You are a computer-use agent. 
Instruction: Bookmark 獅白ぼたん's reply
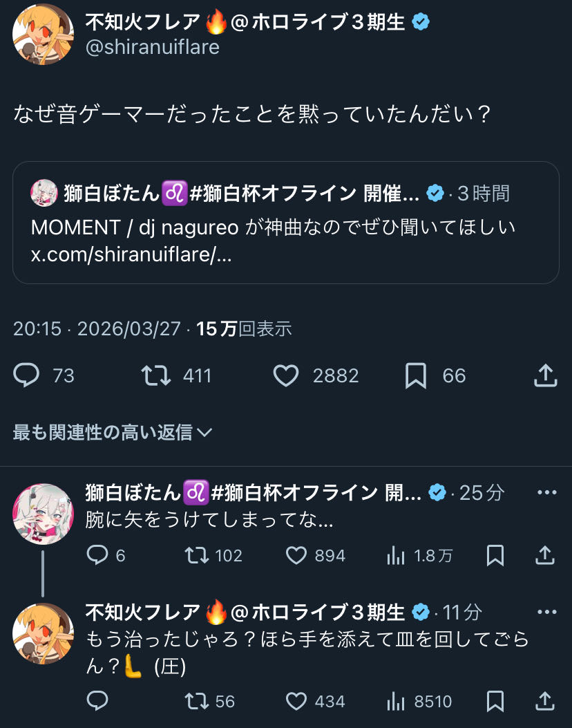(x=495, y=555)
